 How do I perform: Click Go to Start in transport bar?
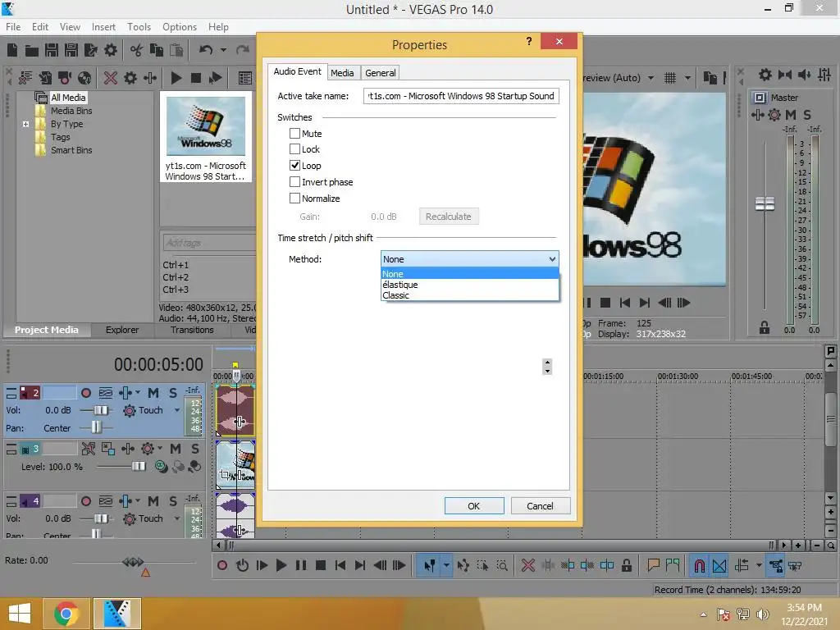[x=340, y=565]
